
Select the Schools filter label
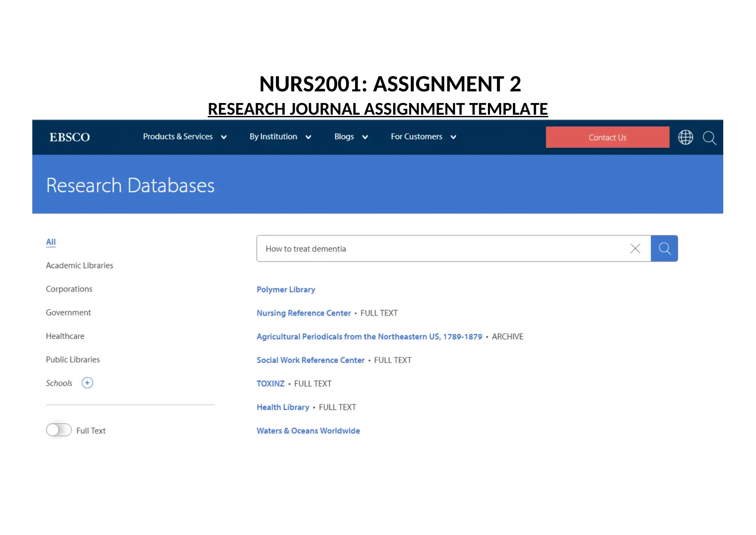59,383
